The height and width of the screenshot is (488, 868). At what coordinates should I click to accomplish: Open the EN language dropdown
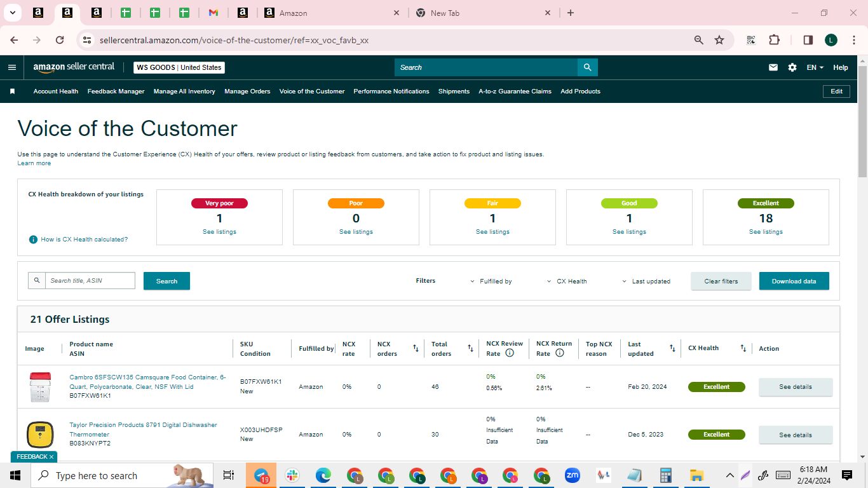815,67
